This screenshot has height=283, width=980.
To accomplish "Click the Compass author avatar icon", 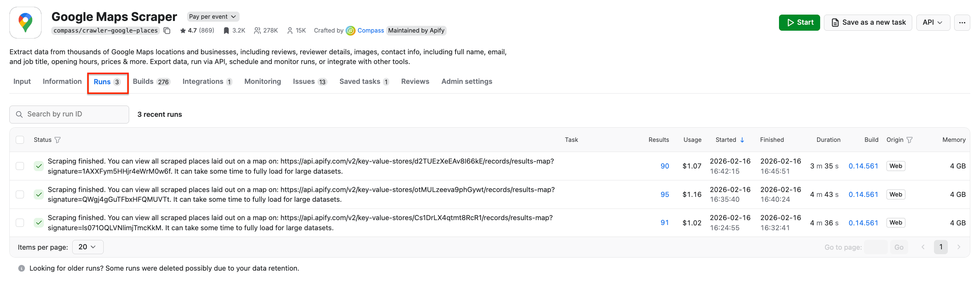I will pyautogui.click(x=350, y=30).
